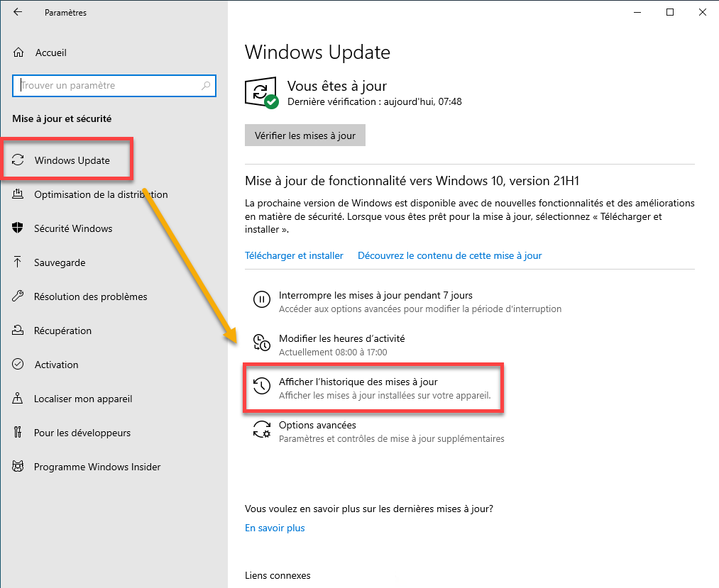Go to Pour les développeurs

click(82, 433)
